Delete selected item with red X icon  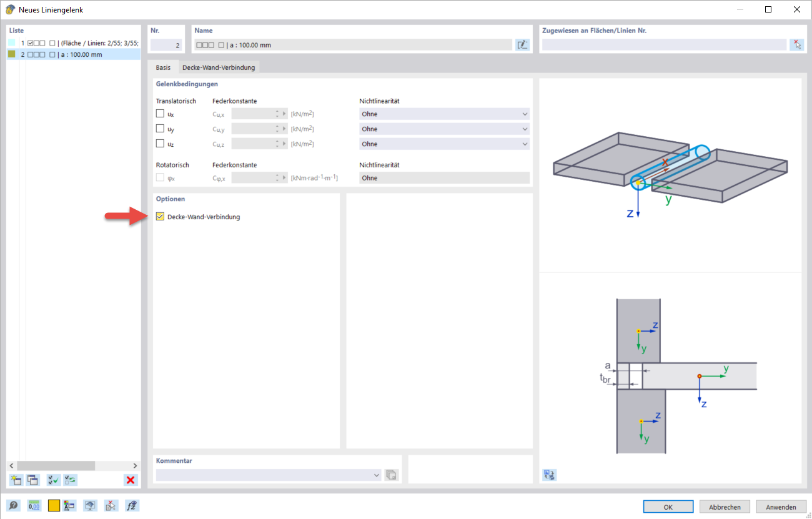pos(131,480)
